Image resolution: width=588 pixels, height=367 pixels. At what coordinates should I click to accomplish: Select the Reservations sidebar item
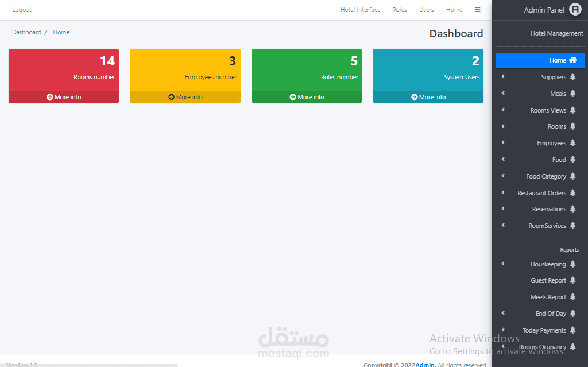pos(540,209)
